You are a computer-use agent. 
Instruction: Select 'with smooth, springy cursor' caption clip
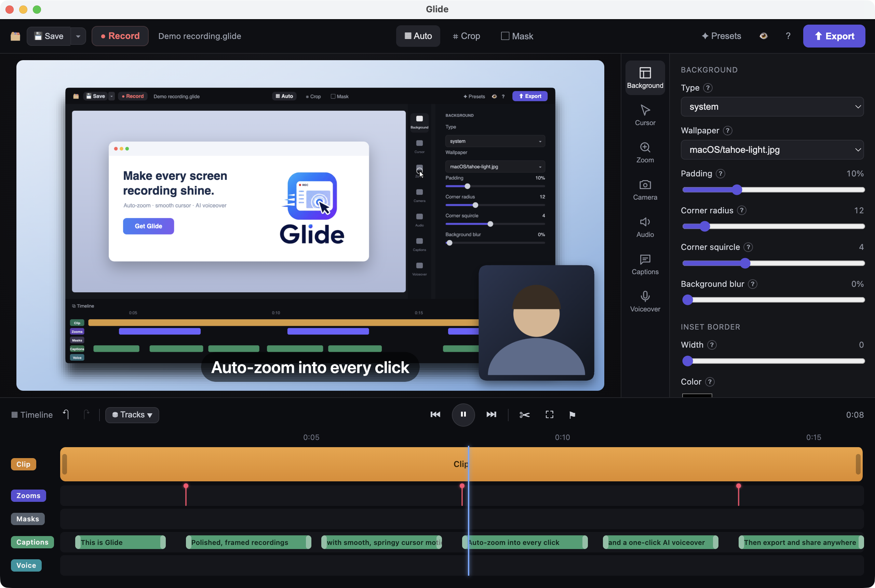[x=382, y=542]
